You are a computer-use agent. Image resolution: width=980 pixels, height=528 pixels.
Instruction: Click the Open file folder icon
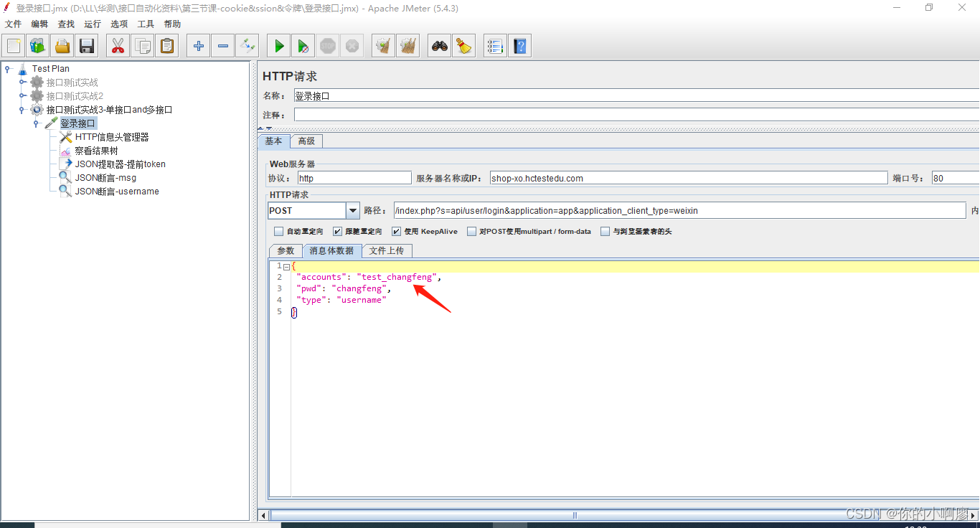tap(62, 46)
